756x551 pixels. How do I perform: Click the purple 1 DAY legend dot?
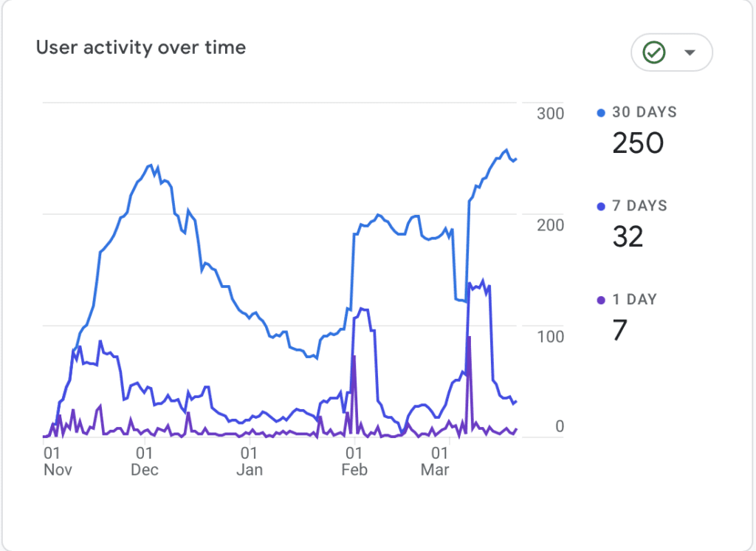click(x=599, y=299)
